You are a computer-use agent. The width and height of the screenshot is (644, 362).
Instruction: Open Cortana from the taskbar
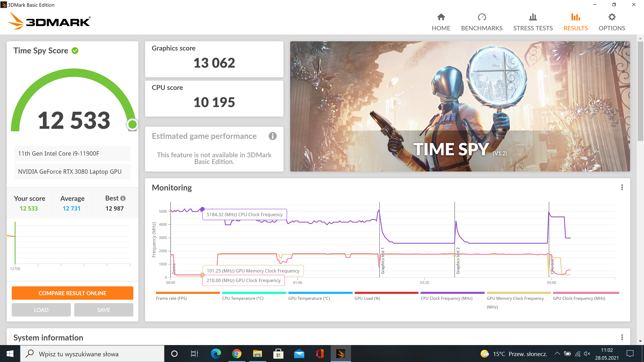pyautogui.click(x=174, y=354)
